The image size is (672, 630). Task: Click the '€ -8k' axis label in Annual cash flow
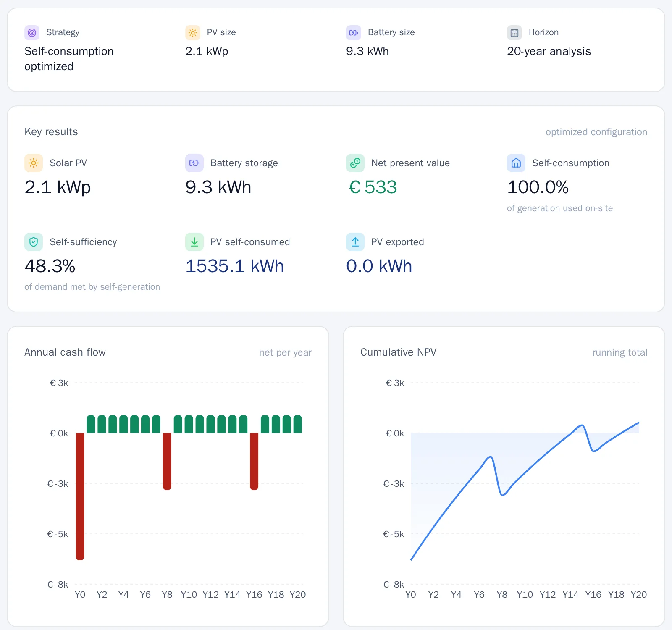(x=58, y=585)
